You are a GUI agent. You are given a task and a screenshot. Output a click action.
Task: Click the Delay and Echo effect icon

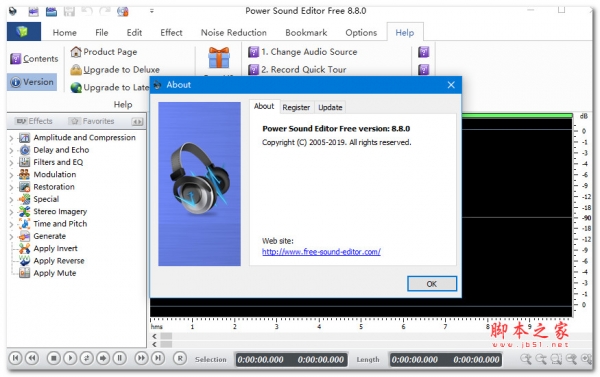coord(24,150)
